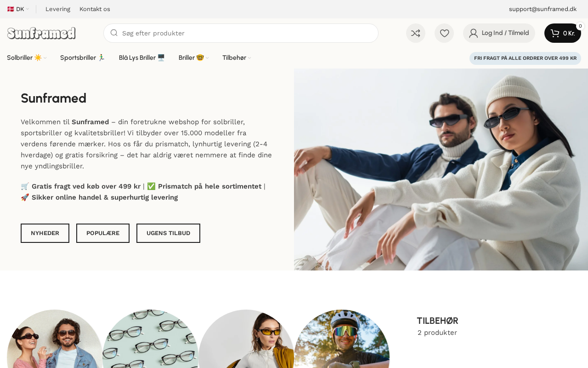Screen dimensions: 588x368
Task: Click the POPULÆRE button
Action: point(103,233)
